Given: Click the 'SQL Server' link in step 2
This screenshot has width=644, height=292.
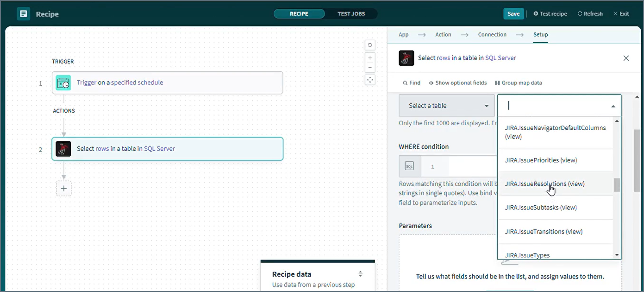Looking at the screenshot, I should pyautogui.click(x=159, y=149).
